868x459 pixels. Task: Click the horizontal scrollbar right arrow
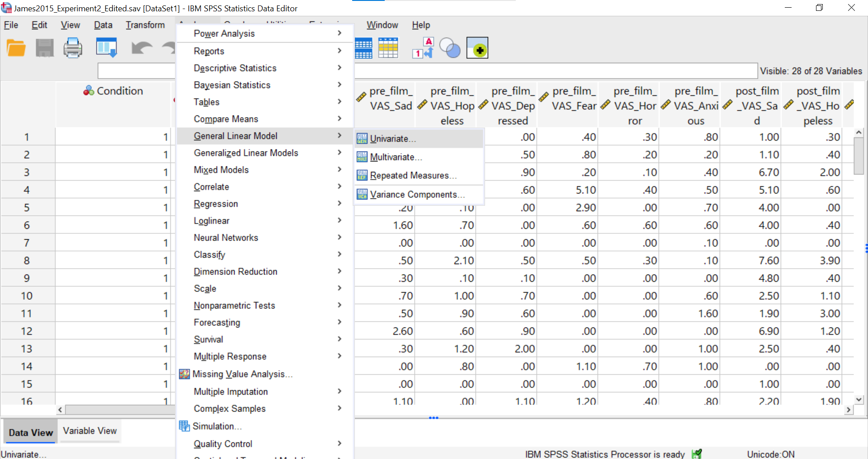(x=849, y=410)
